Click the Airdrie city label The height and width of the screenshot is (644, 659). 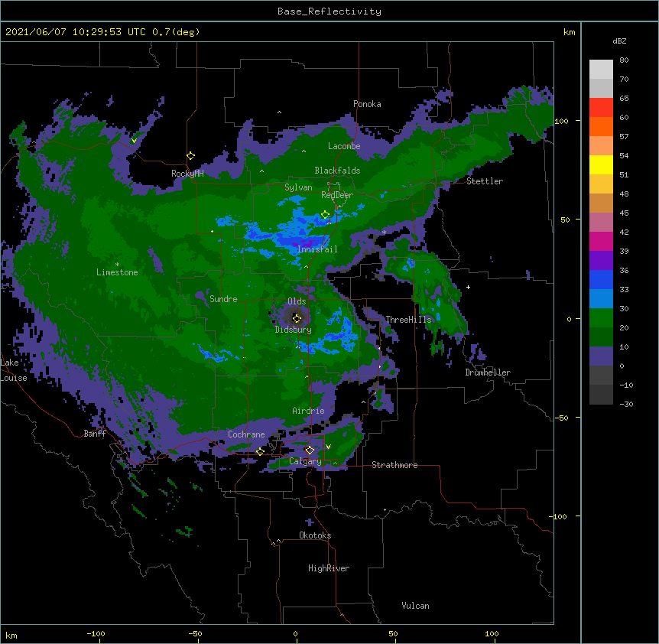(309, 411)
